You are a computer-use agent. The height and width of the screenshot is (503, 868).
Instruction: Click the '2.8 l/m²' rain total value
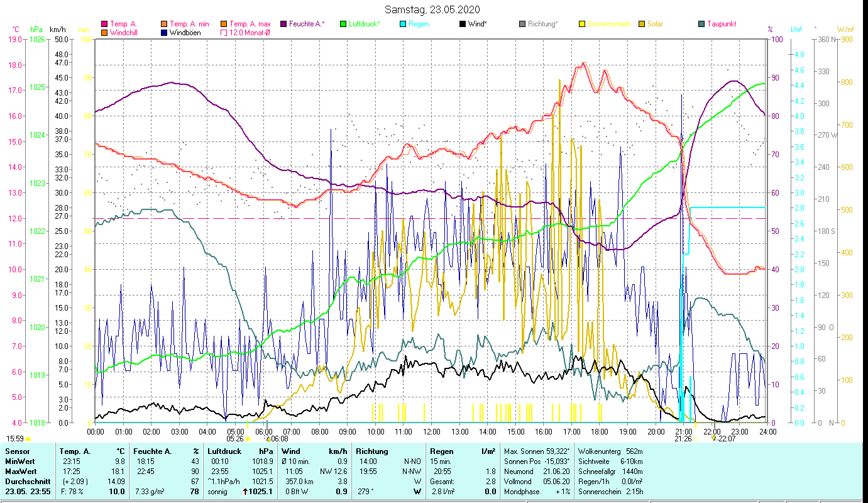point(444,492)
